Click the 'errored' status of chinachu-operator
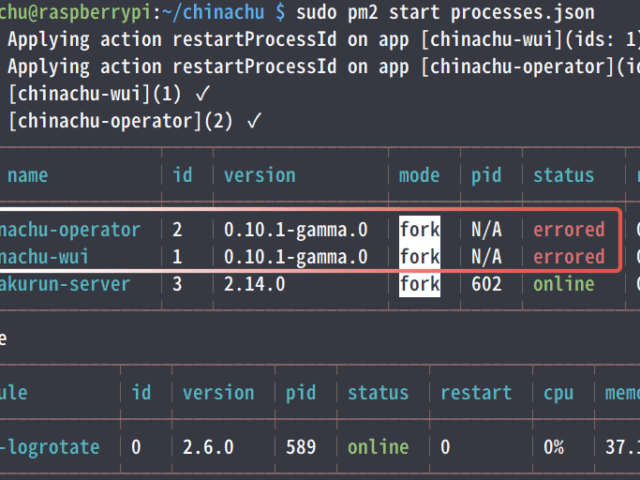This screenshot has width=640, height=480. click(569, 230)
